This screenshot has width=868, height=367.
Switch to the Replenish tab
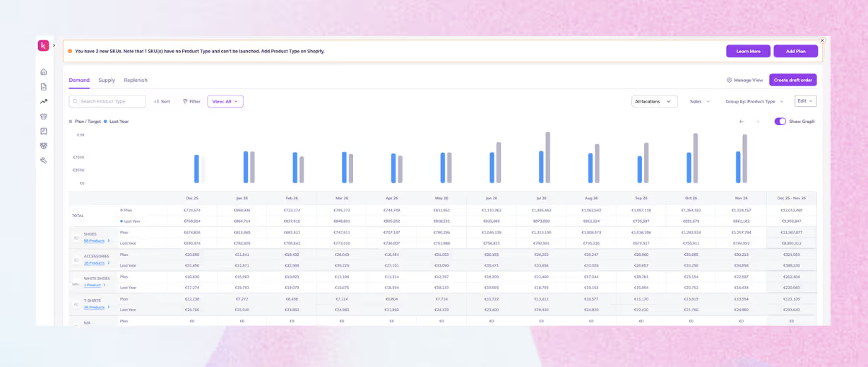[136, 80]
